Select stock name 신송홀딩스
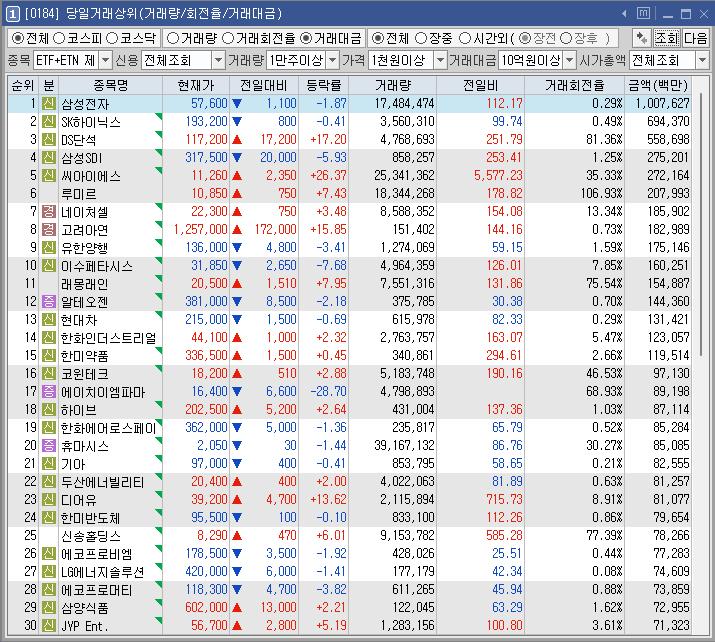Image resolution: width=715 pixels, height=642 pixels. 91,536
